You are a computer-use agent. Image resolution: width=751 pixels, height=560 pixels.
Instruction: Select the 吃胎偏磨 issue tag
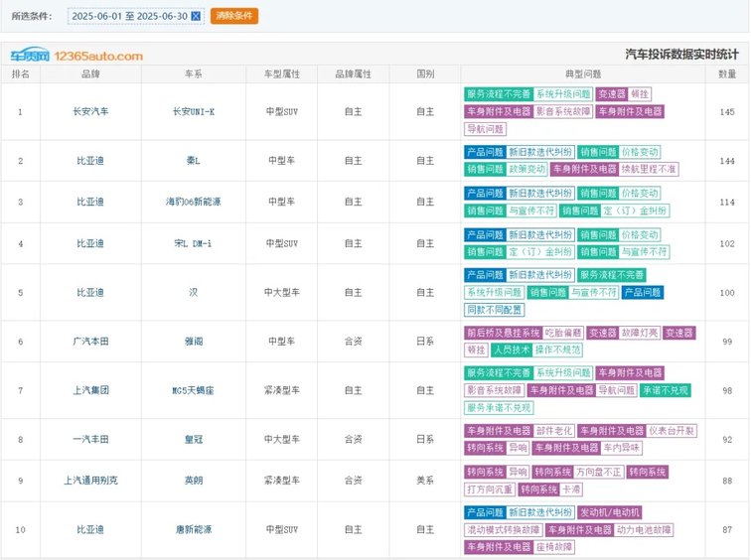(x=563, y=333)
